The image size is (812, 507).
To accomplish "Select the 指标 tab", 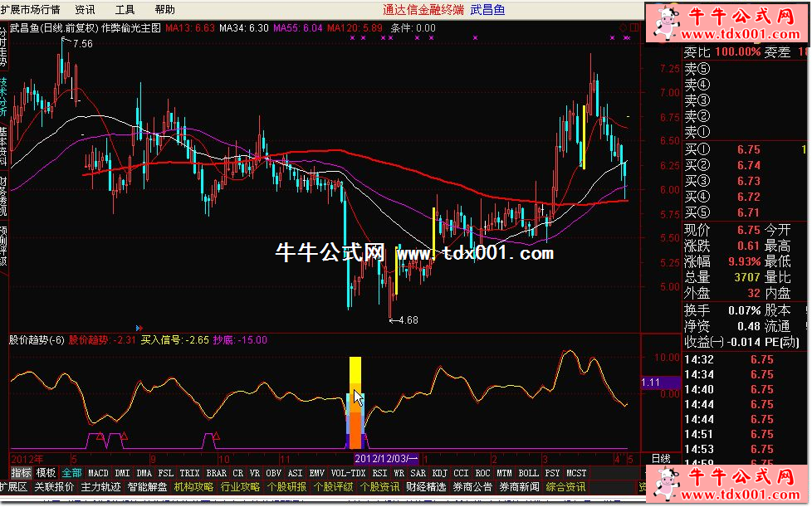I will click(22, 473).
